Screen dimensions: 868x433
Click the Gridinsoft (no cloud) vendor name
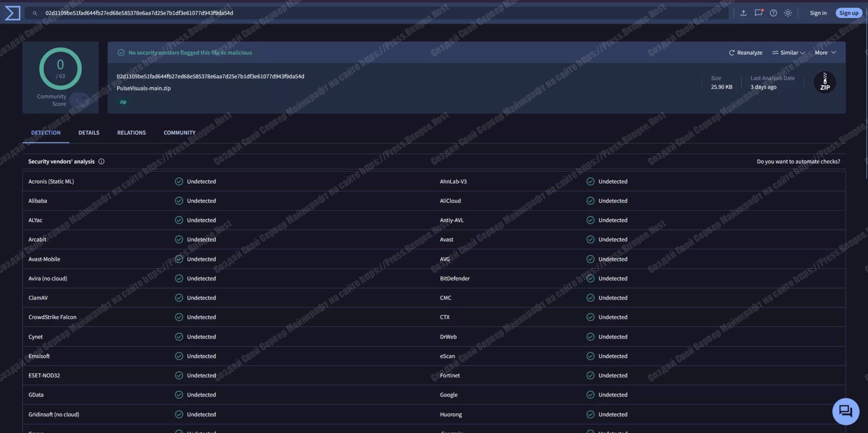tap(54, 414)
